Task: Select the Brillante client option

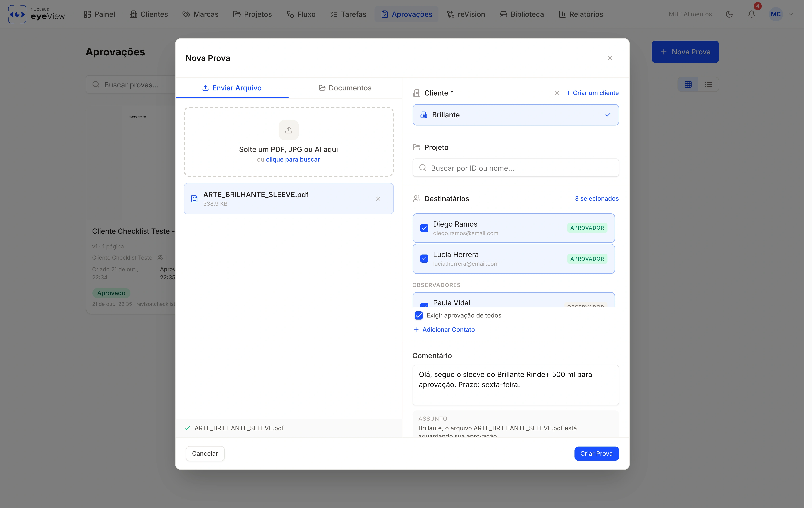Action: (x=515, y=115)
